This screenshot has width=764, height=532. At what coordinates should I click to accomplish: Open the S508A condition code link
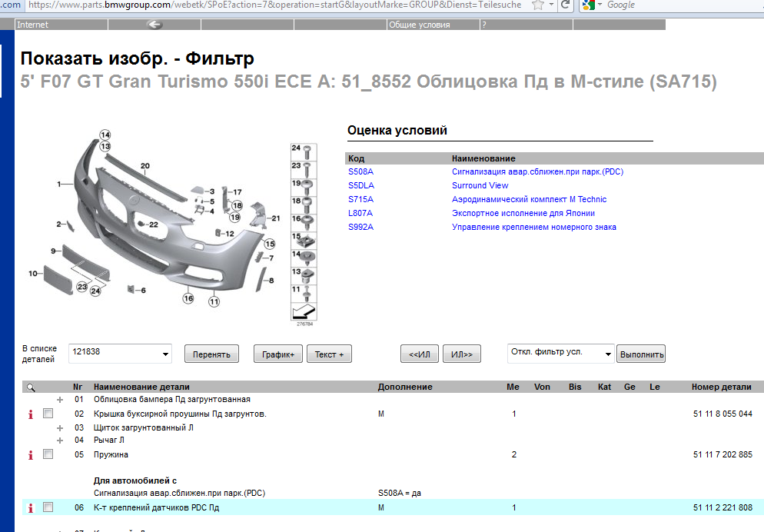[361, 172]
